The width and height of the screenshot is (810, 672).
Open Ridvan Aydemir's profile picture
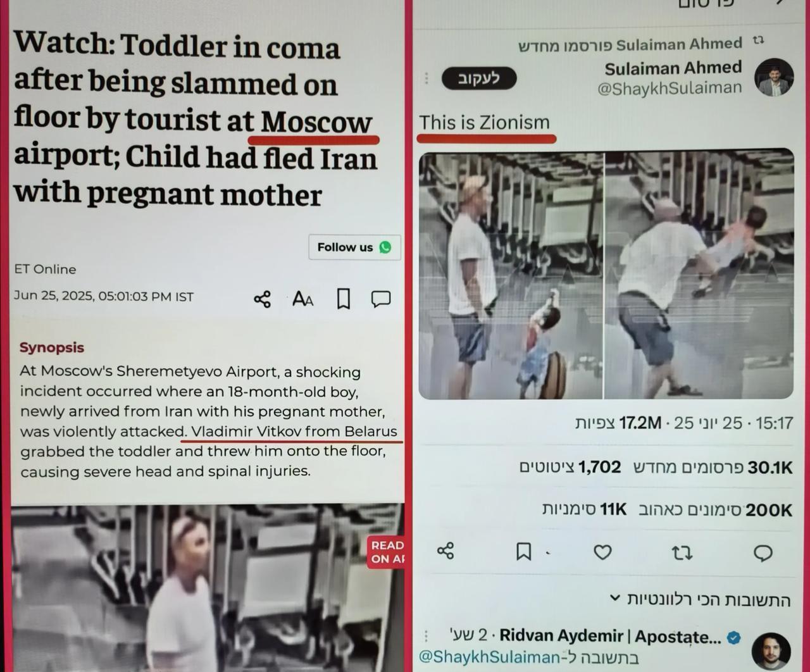(x=771, y=651)
